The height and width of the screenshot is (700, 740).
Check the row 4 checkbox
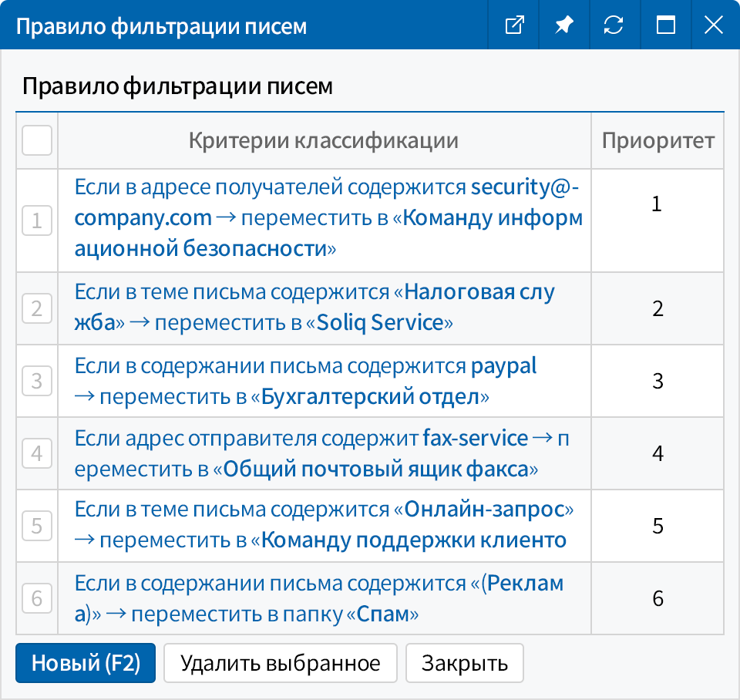pos(37,453)
